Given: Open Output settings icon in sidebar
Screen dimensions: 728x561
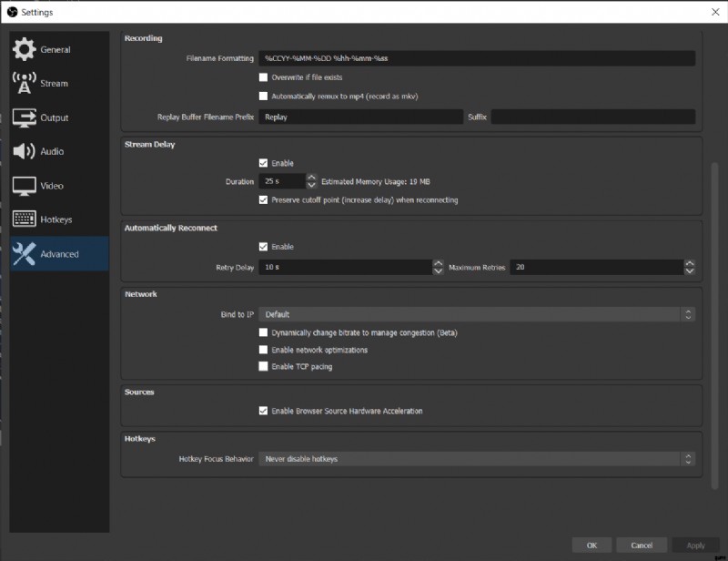Looking at the screenshot, I should click(x=25, y=117).
